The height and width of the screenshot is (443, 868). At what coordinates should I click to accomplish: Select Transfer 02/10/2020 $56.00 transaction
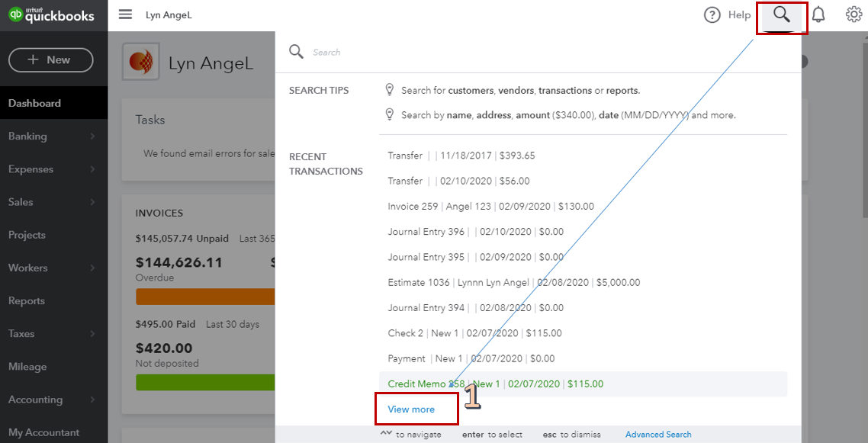[x=583, y=181]
